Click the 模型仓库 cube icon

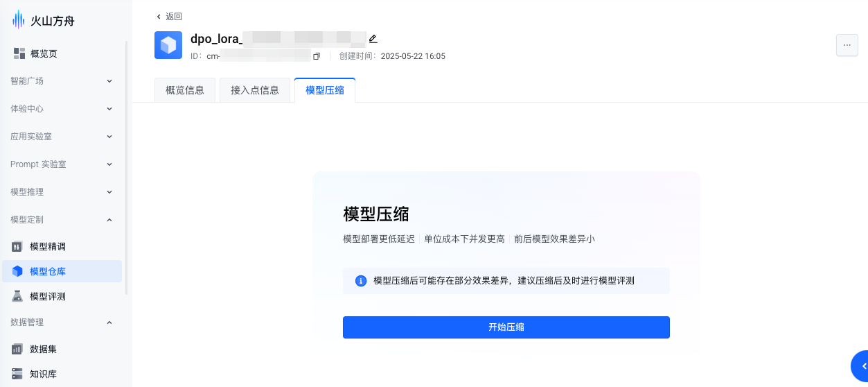point(17,271)
